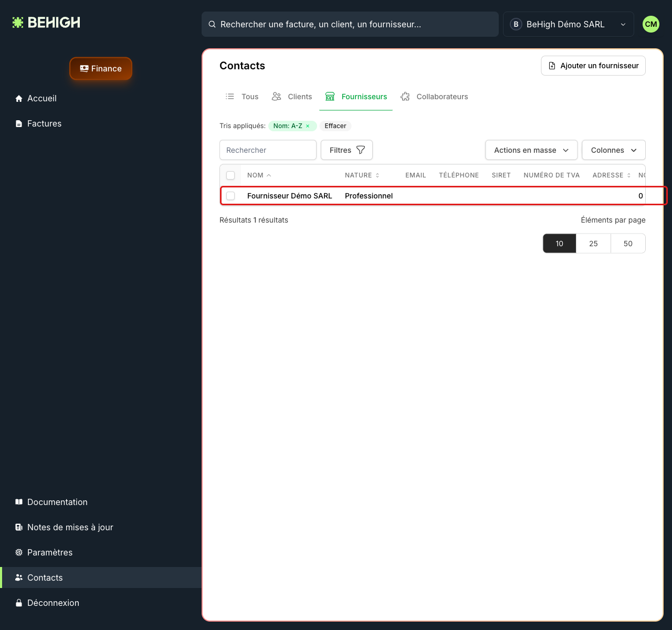Viewport: 672px width, 630px height.
Task: Click the Documentation book icon
Action: point(19,502)
